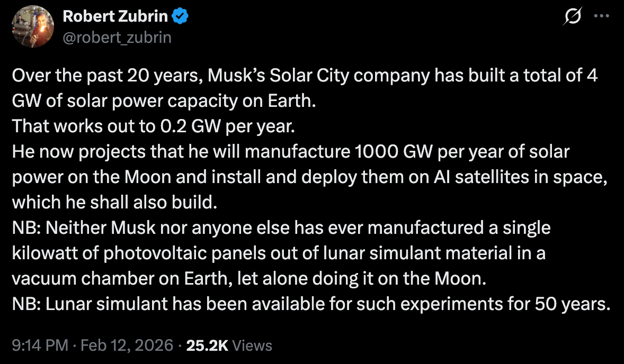
Task: Click the line starting 'He now projects'
Action: click(x=290, y=152)
